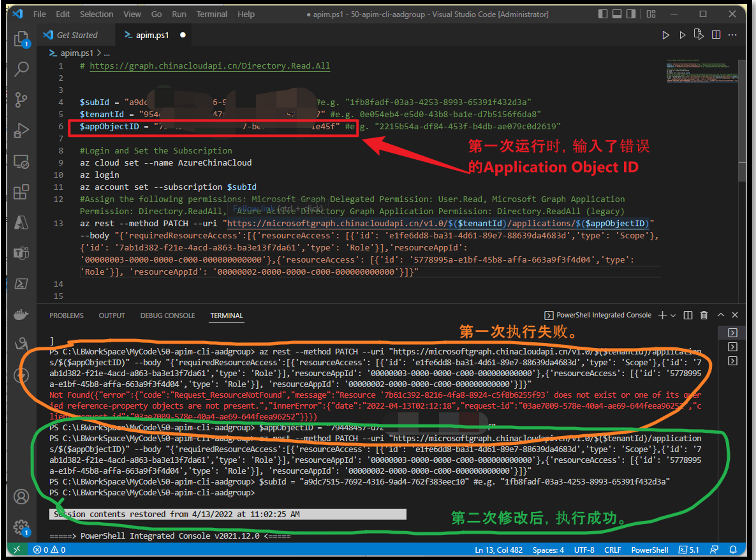The image size is (756, 560).
Task: Click the Run script play button
Action: tap(665, 35)
